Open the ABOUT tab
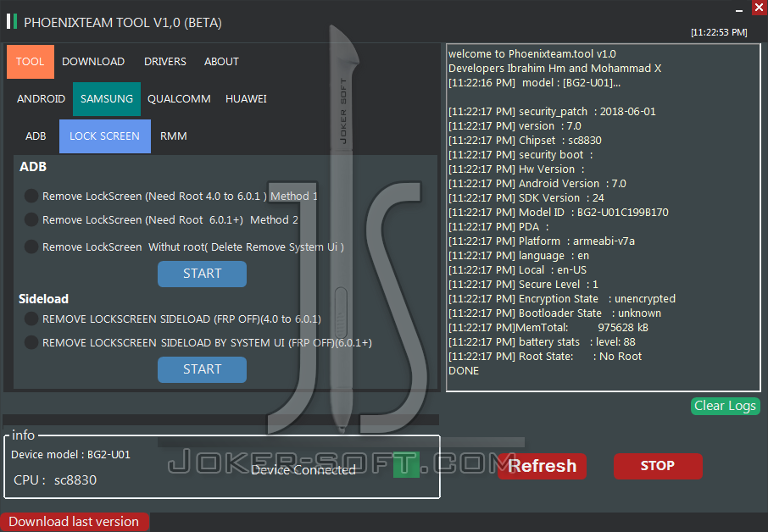The height and width of the screenshot is (532, 768). click(x=221, y=62)
